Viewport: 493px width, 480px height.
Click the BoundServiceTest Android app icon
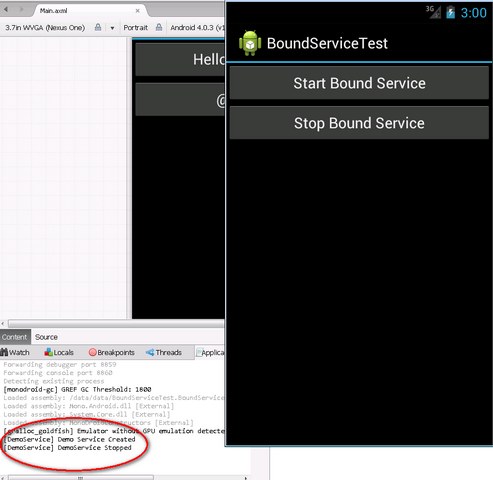tap(250, 43)
